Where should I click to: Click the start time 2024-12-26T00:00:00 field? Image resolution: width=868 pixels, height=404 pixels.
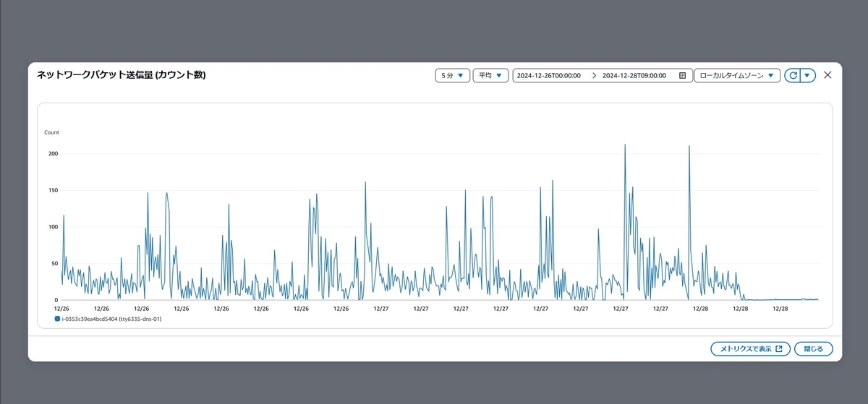point(549,75)
